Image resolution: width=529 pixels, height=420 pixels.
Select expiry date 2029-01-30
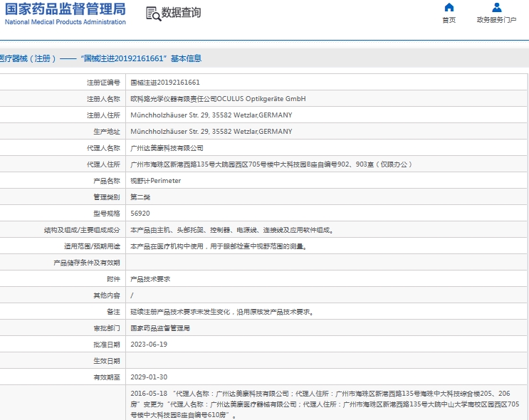tap(149, 377)
